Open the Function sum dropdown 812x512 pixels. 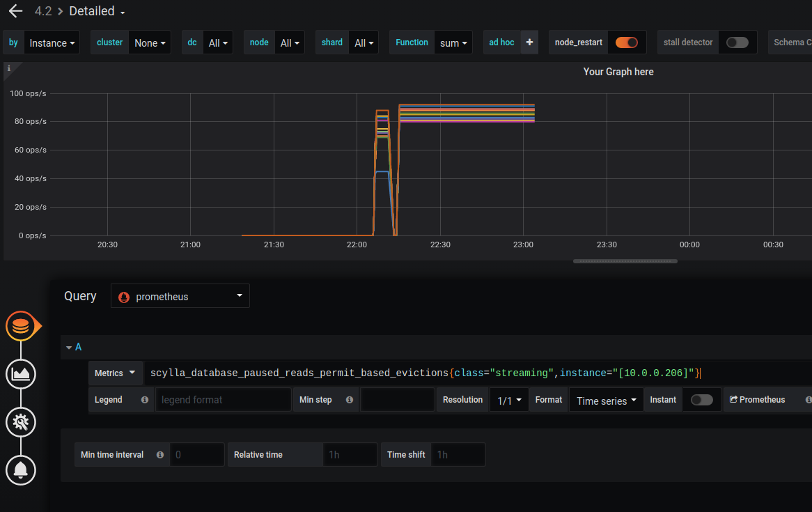(x=453, y=42)
